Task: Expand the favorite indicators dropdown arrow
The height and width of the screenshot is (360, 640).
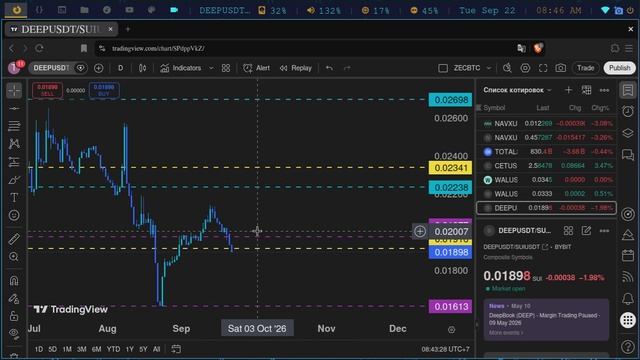Action: click(211, 68)
